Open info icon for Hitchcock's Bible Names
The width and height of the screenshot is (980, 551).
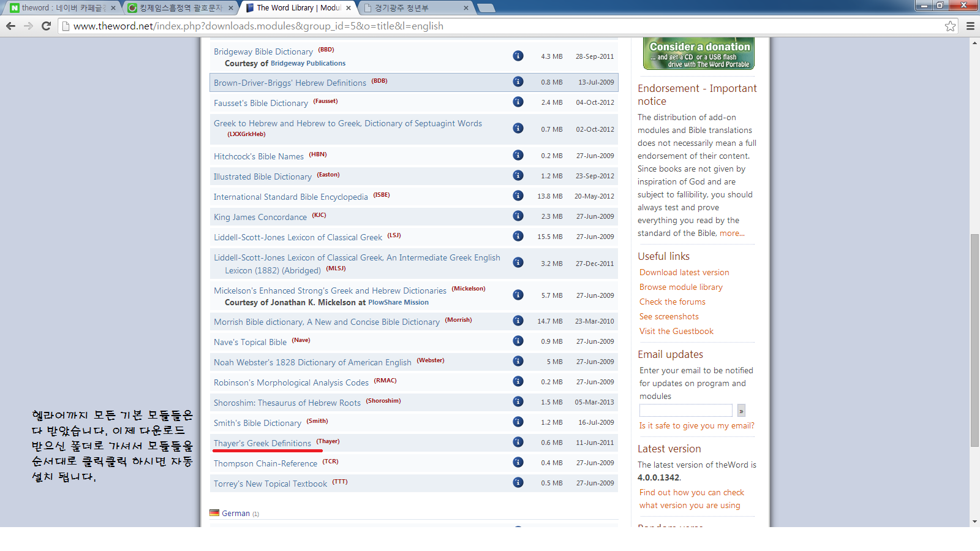coord(518,155)
